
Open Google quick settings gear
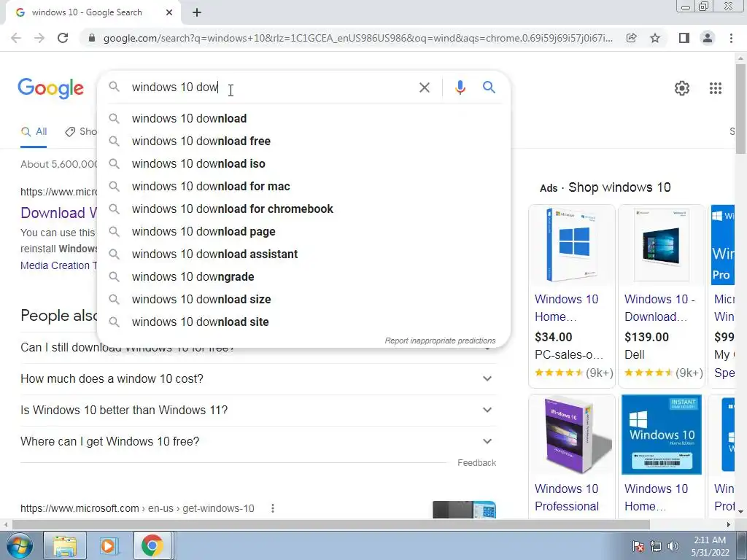pyautogui.click(x=682, y=88)
